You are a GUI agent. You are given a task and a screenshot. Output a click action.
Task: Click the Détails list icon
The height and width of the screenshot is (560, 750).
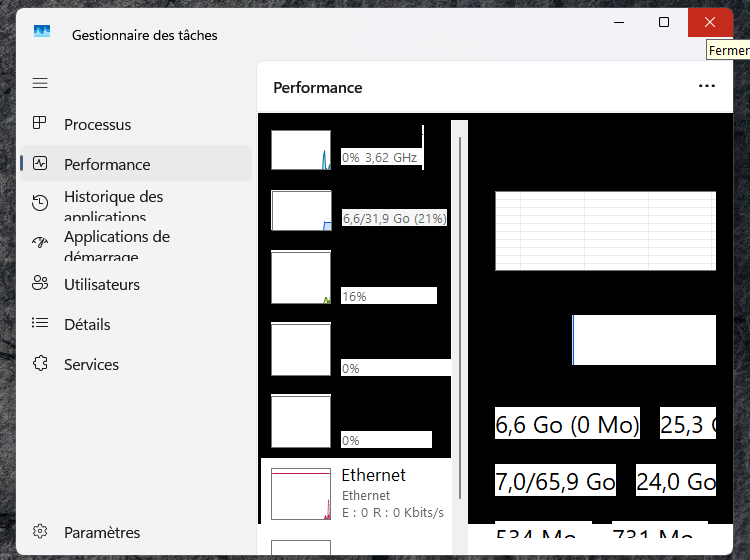click(x=40, y=323)
